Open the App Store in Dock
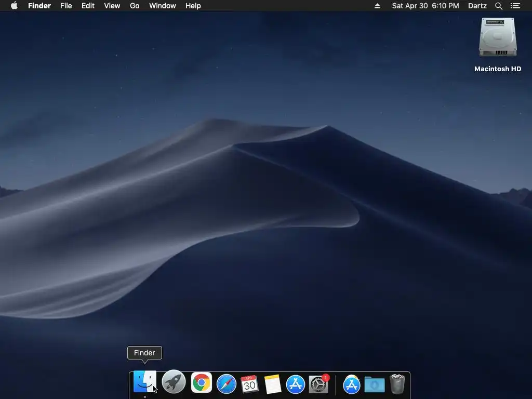Screen dimensions: 532x399 [x=296, y=384]
